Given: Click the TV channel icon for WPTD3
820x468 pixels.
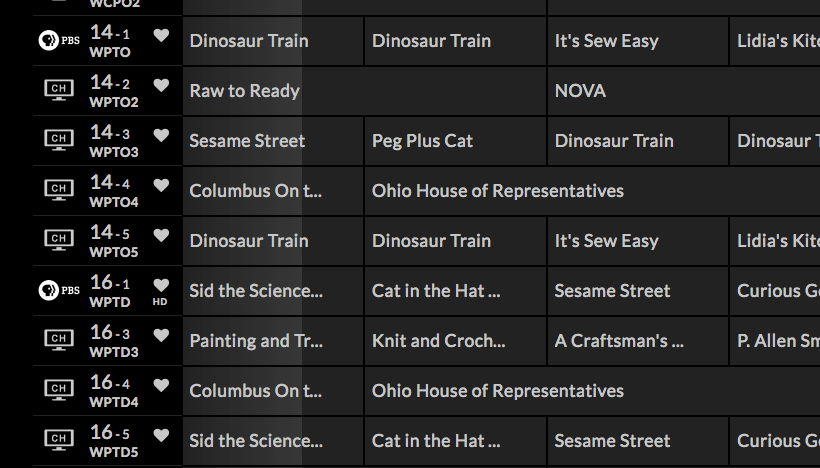Looking at the screenshot, I should 59,340.
